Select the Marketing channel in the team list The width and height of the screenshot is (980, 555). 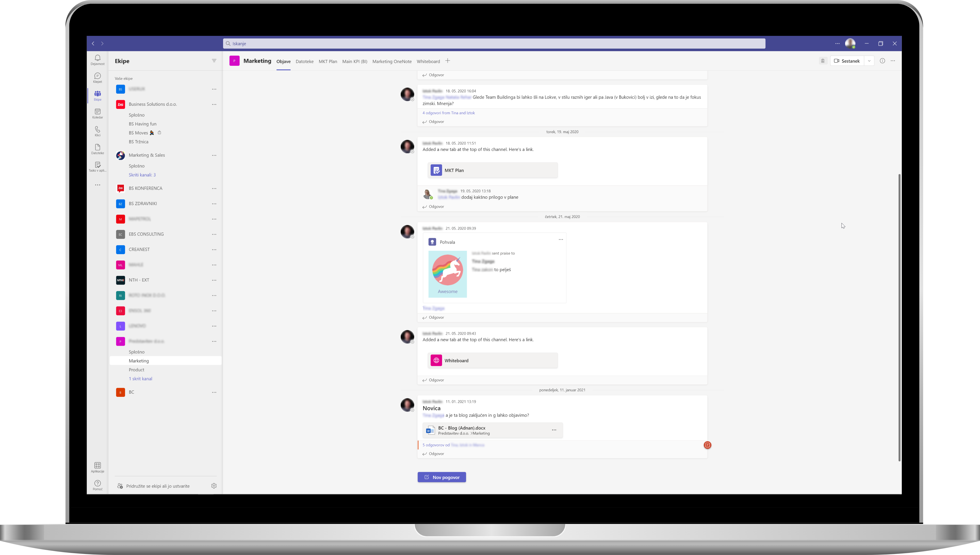[166, 361]
